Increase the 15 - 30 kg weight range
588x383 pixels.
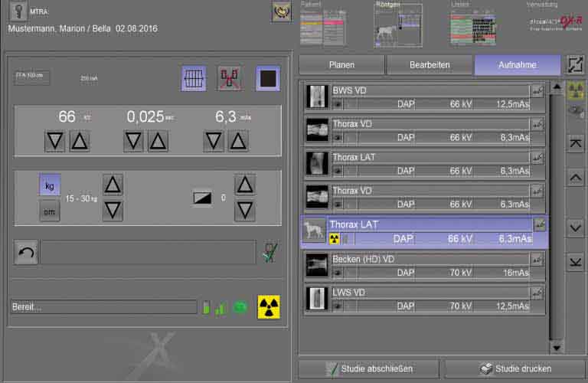113,185
